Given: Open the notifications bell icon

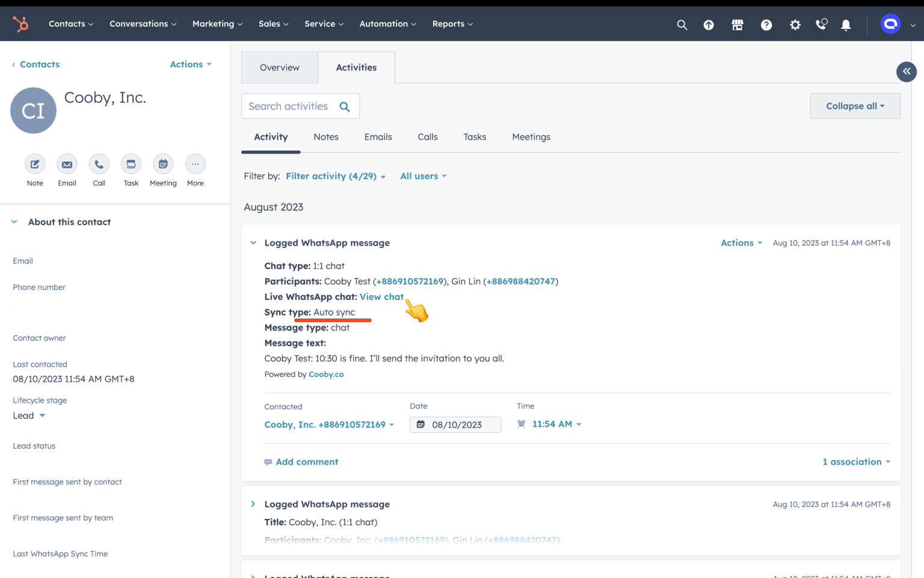Looking at the screenshot, I should click(846, 25).
